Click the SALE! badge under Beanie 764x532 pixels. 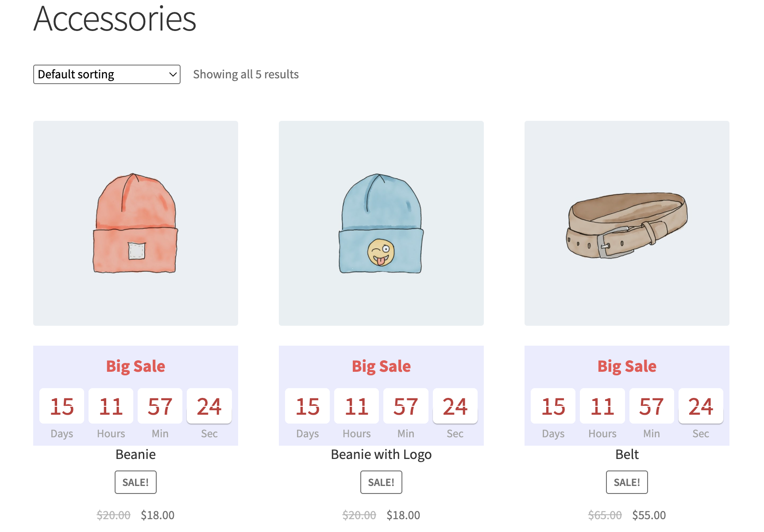tap(135, 482)
